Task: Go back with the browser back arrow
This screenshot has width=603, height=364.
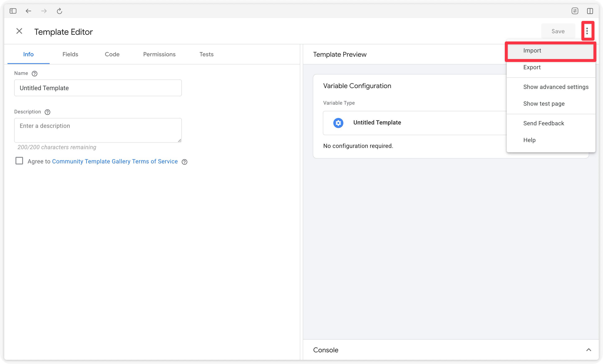Action: tap(28, 11)
